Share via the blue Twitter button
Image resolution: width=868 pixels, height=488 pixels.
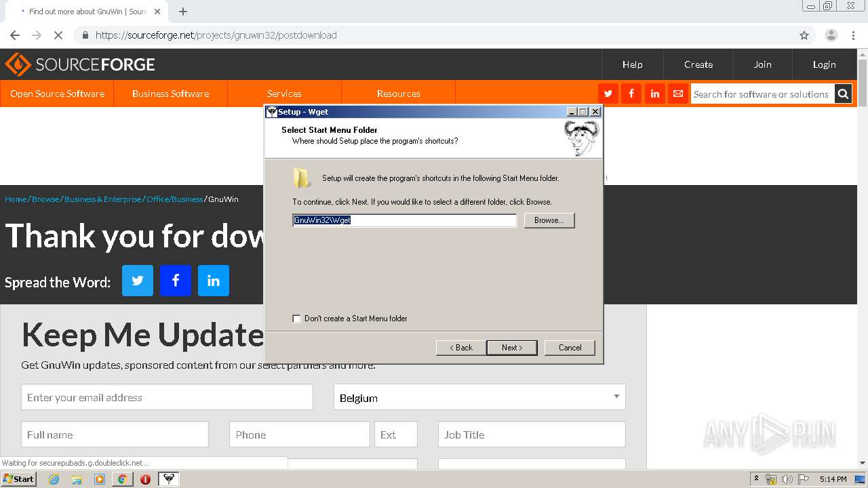(138, 281)
